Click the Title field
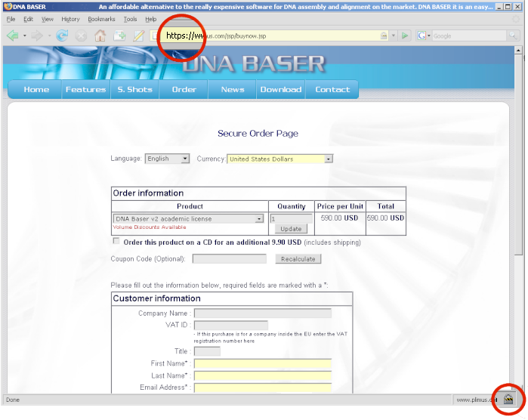This screenshot has height=420, width=528. click(208, 351)
